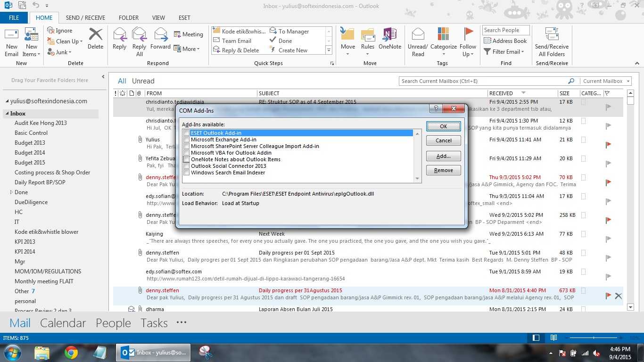Click the Ignore conversation button
644x362 pixels.
click(60, 31)
